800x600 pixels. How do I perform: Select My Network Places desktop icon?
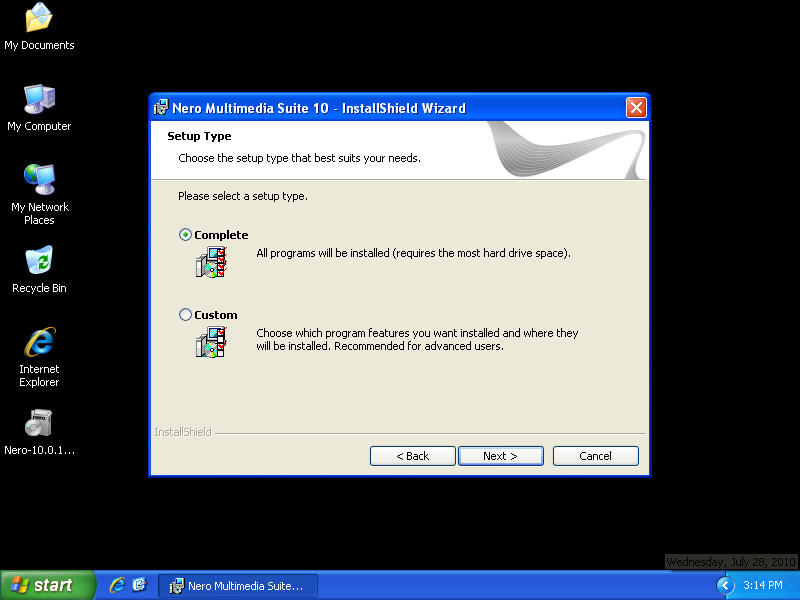tap(39, 195)
